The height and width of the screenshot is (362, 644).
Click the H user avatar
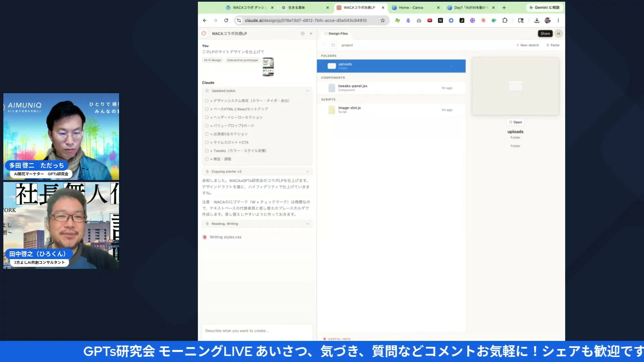(x=558, y=34)
